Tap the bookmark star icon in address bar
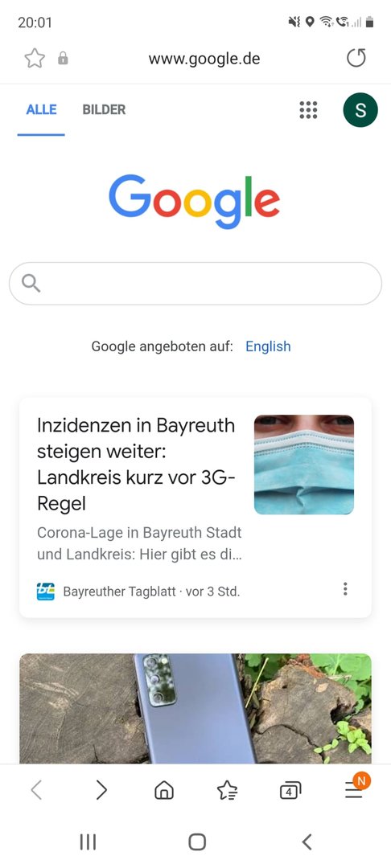Viewport: 391px width, 868px height. coord(35,58)
